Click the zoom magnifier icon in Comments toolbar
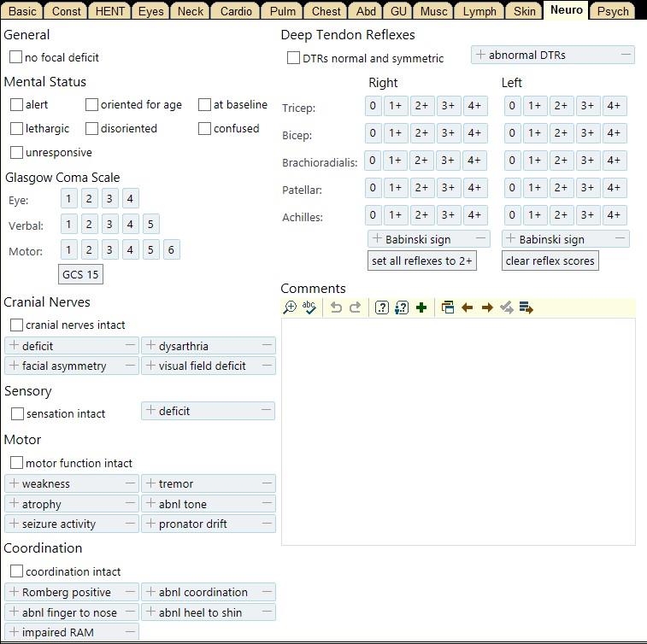The width and height of the screenshot is (647, 644). [x=290, y=307]
